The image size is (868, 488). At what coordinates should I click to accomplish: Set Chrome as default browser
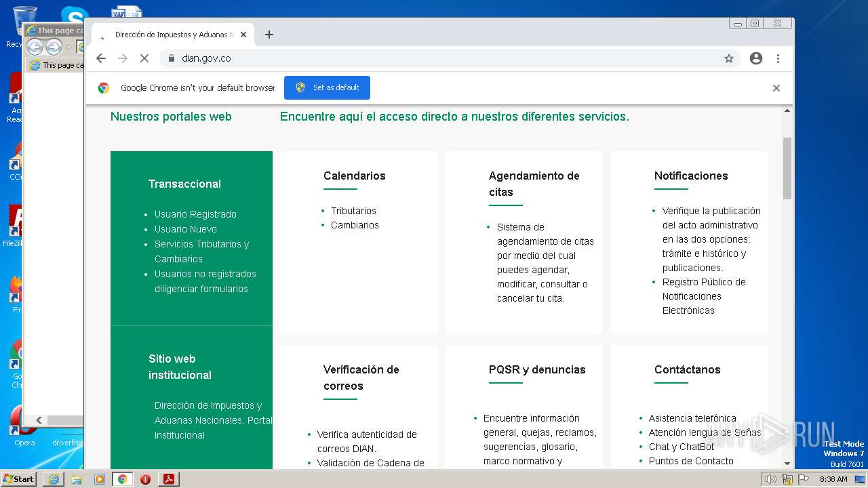pos(327,87)
